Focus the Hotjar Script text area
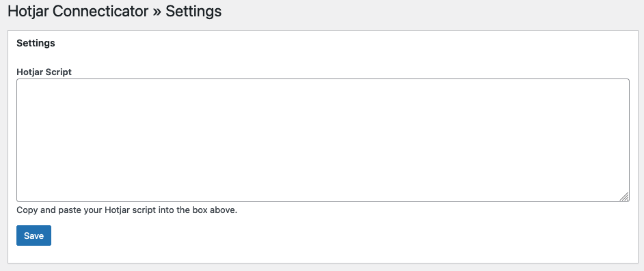The image size is (644, 271). (323, 140)
